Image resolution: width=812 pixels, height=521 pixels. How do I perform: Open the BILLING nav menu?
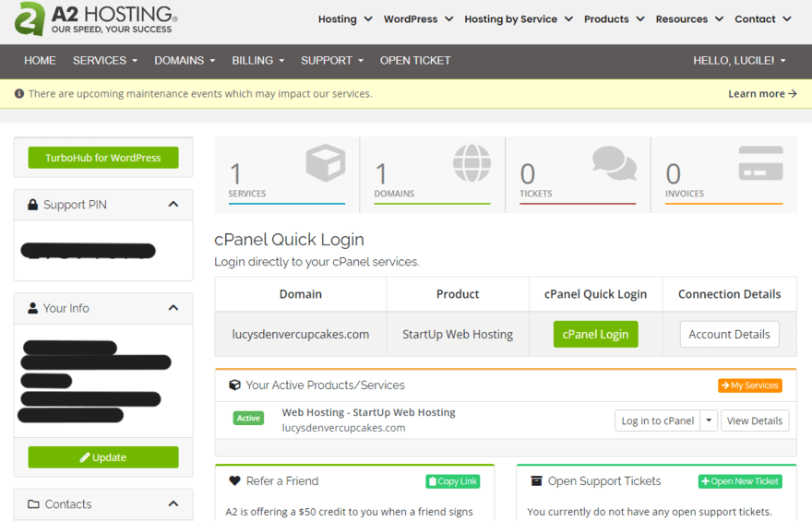(x=257, y=61)
